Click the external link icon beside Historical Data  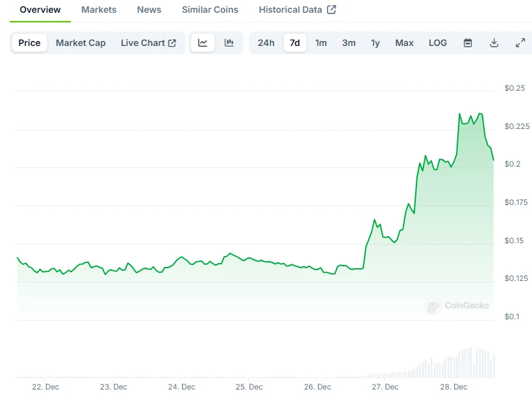point(330,9)
